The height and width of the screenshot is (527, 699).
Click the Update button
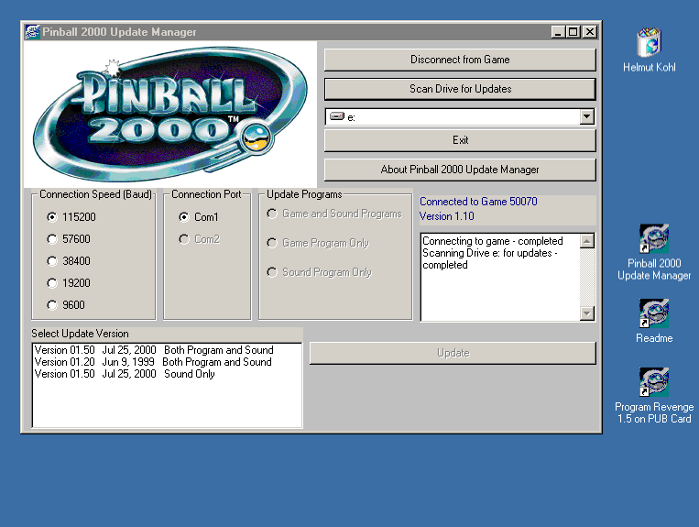pyautogui.click(x=452, y=353)
